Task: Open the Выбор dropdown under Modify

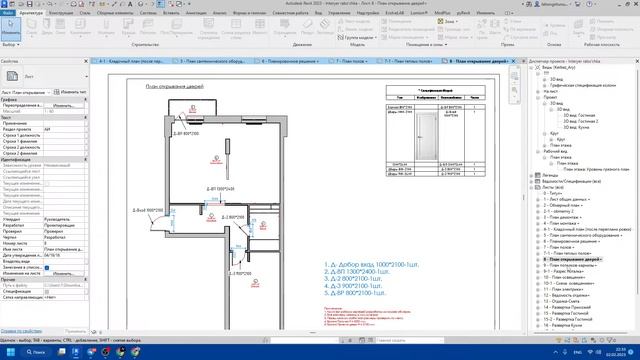Action: click(x=11, y=44)
